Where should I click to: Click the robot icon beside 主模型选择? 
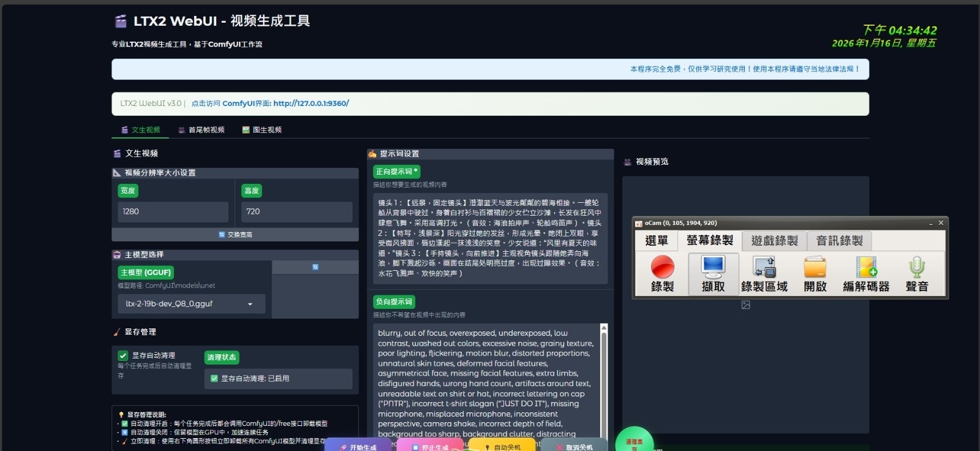(117, 255)
